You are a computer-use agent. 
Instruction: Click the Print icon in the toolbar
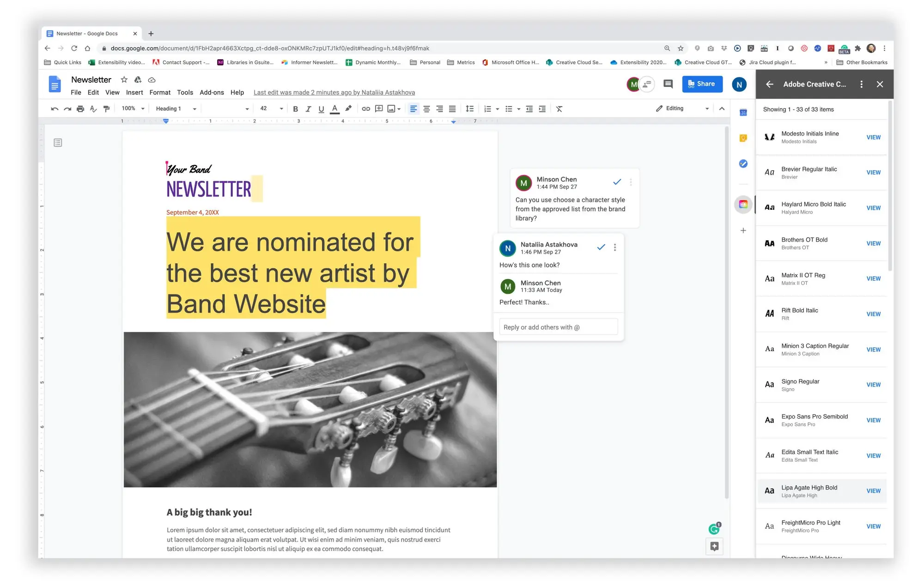point(80,108)
